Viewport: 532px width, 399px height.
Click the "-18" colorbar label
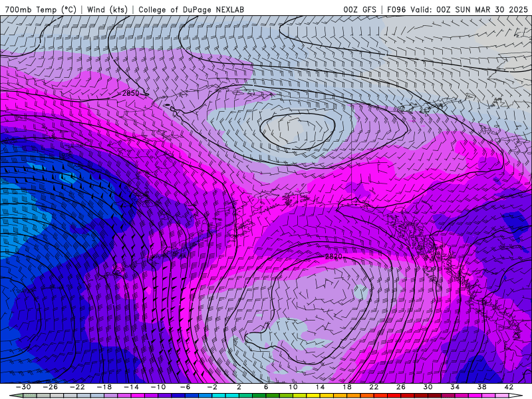click(104, 387)
